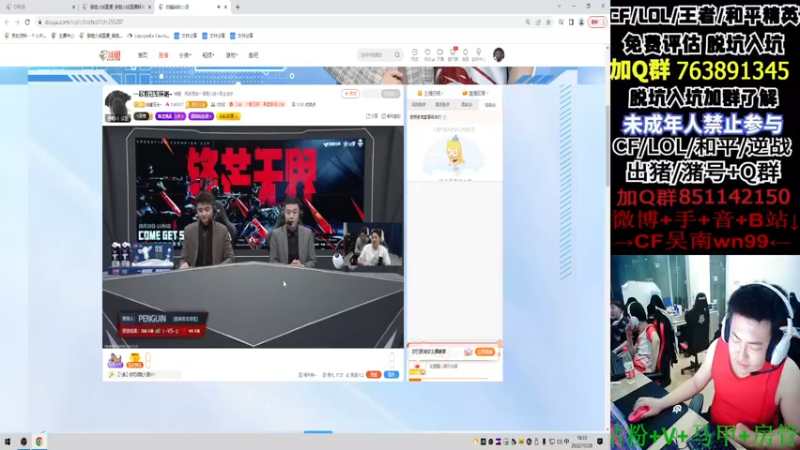Click the orange button below the video
800x450 pixels.
[374, 374]
